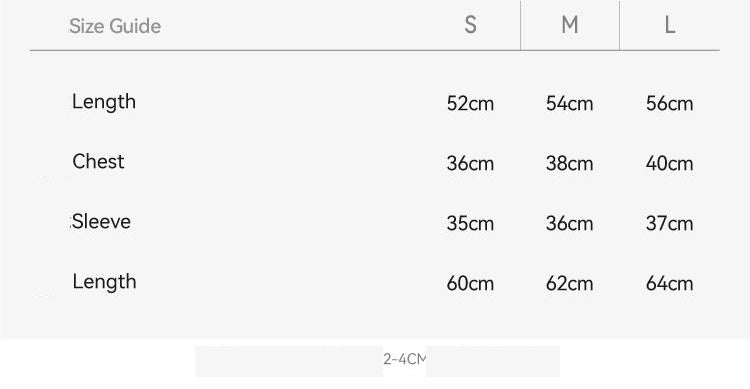Select the 64cm length value
Screen dimensions: 750x389
click(x=669, y=284)
